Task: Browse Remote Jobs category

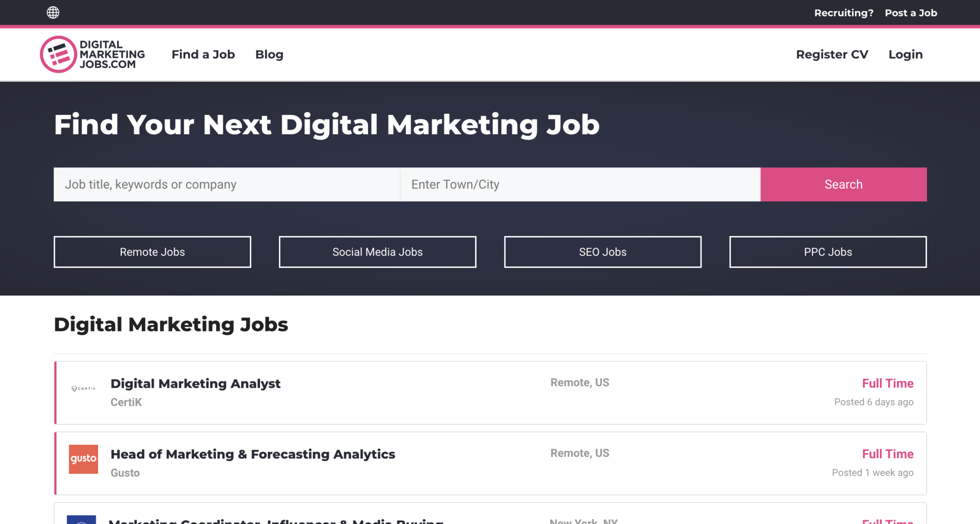Action: pos(152,252)
